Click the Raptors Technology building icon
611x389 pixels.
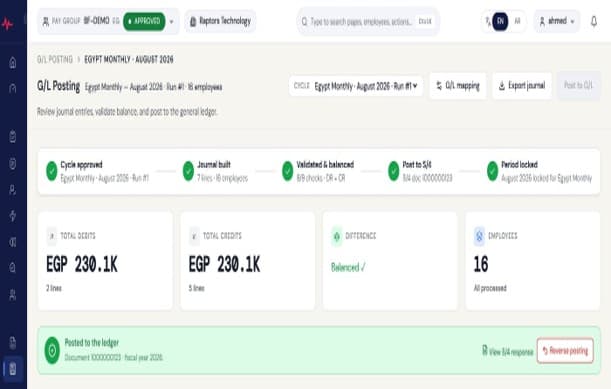(x=192, y=21)
